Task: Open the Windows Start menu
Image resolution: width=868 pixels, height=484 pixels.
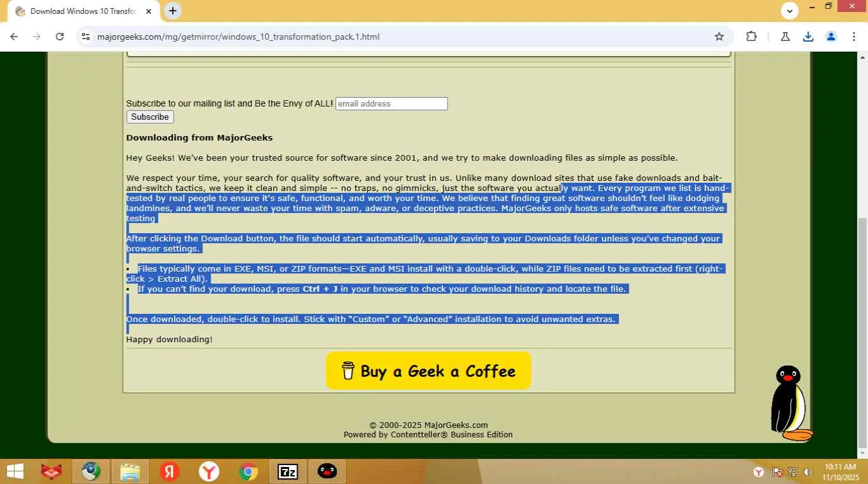Action: tap(15, 471)
